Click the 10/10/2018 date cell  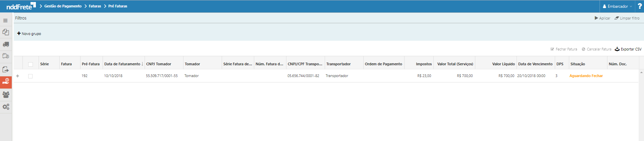(113, 76)
